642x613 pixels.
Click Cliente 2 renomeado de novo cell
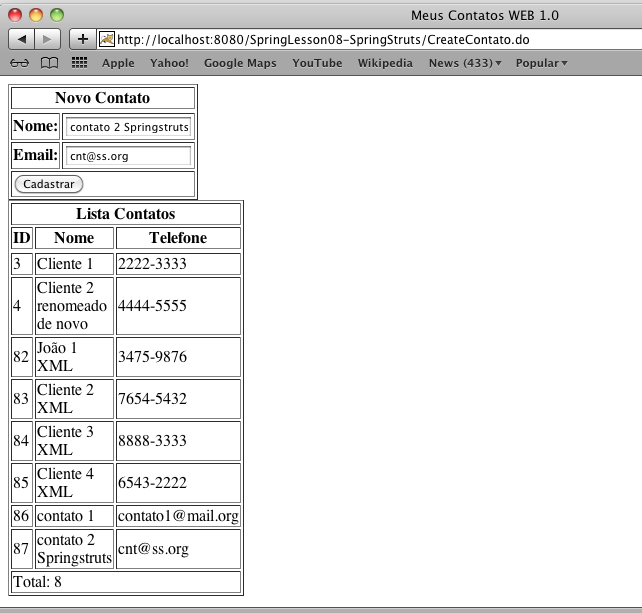[74, 306]
